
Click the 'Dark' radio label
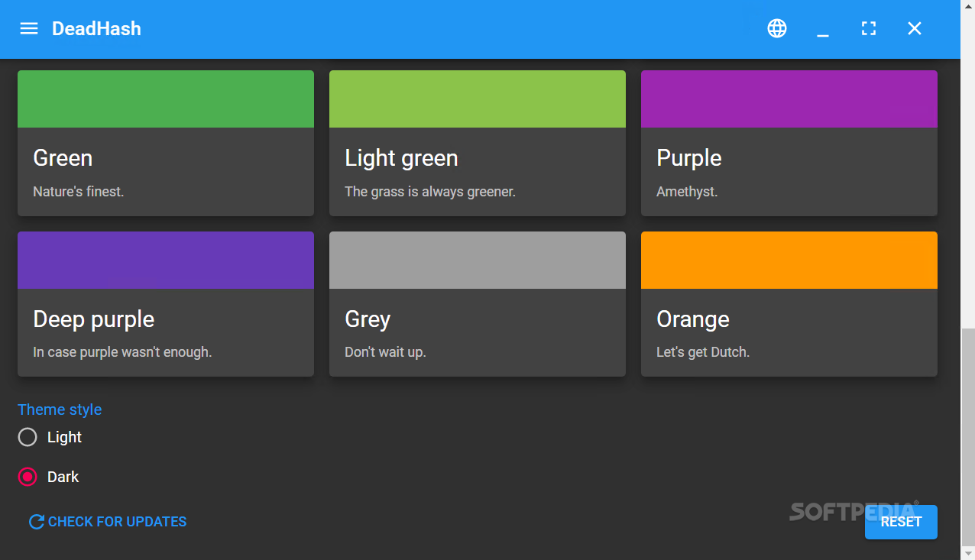coord(63,477)
